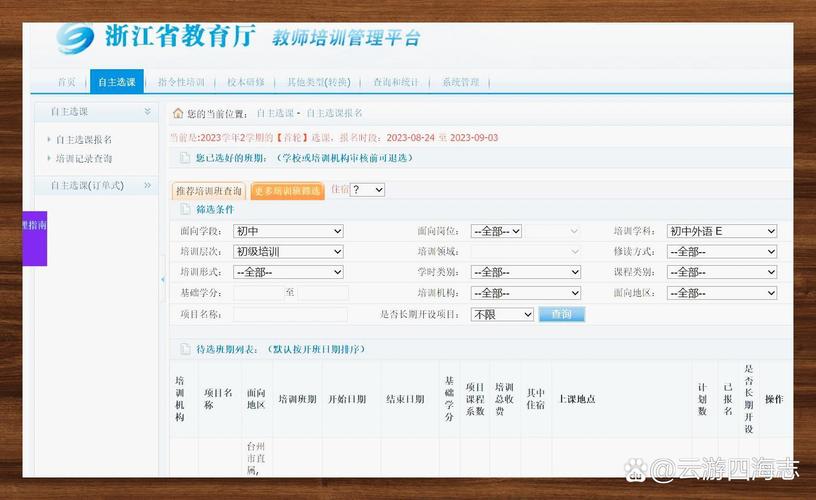Open the 面向地区 dropdown

(722, 293)
